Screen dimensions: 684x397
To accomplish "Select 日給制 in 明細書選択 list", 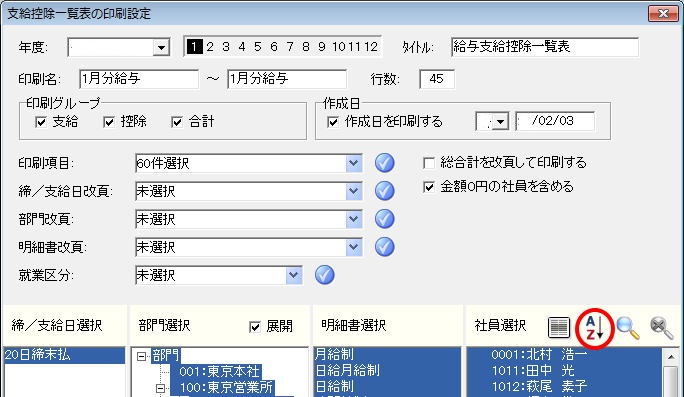I will tap(387, 387).
